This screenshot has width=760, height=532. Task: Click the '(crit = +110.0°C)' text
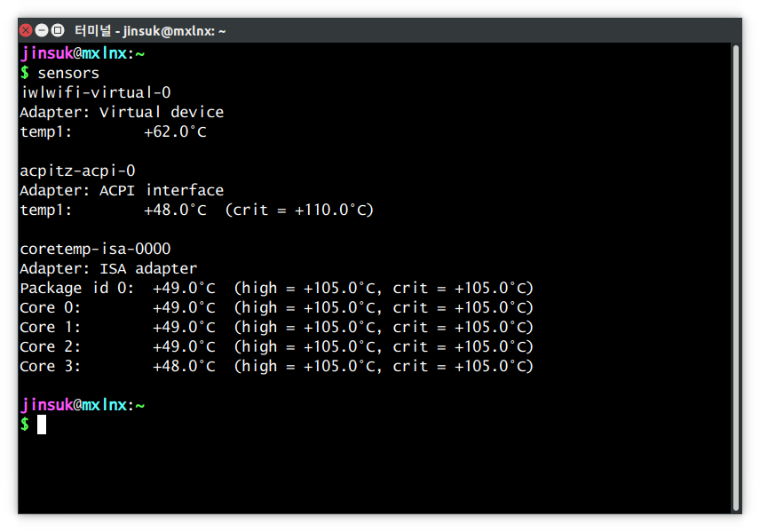[x=299, y=210]
